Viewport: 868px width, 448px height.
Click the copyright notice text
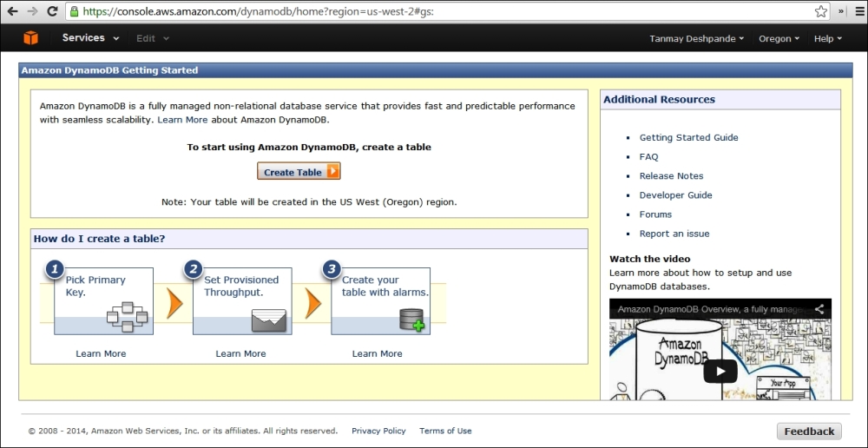pos(183,431)
